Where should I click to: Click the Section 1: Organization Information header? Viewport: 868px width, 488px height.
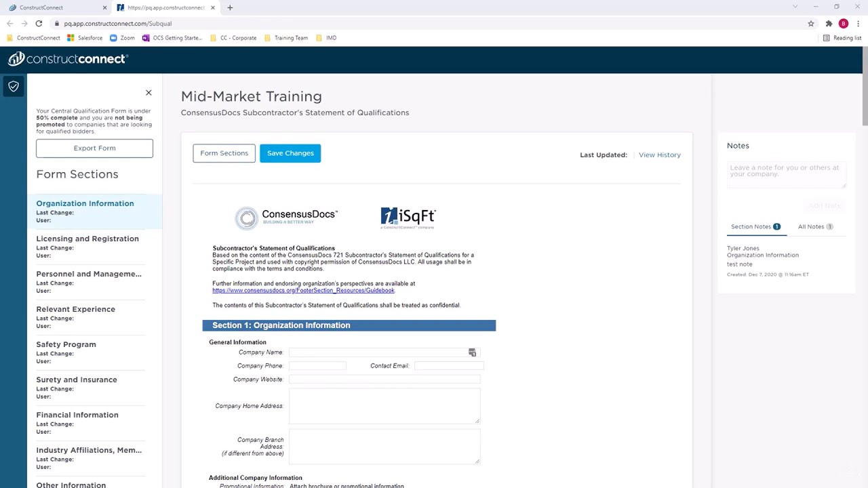[x=349, y=325]
